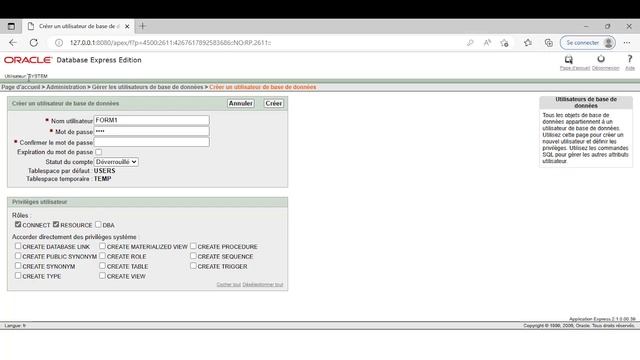Open the Favorites list icon
640x360 pixels.
click(528, 42)
